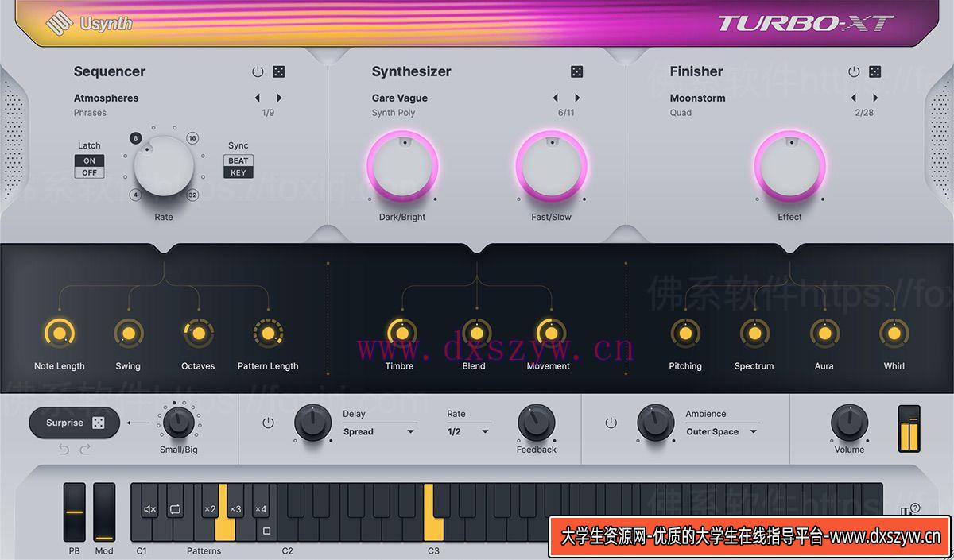
Task: Click the Finisher Effect knob
Action: (790, 167)
